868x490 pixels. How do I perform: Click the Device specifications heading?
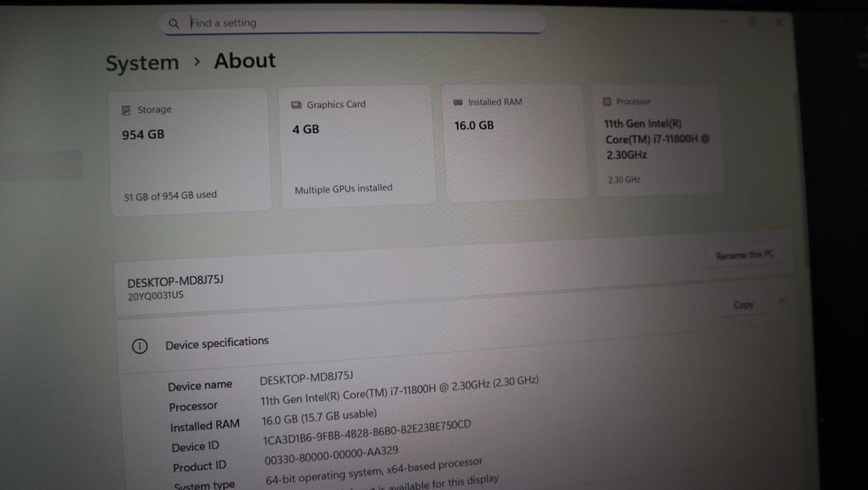(217, 343)
